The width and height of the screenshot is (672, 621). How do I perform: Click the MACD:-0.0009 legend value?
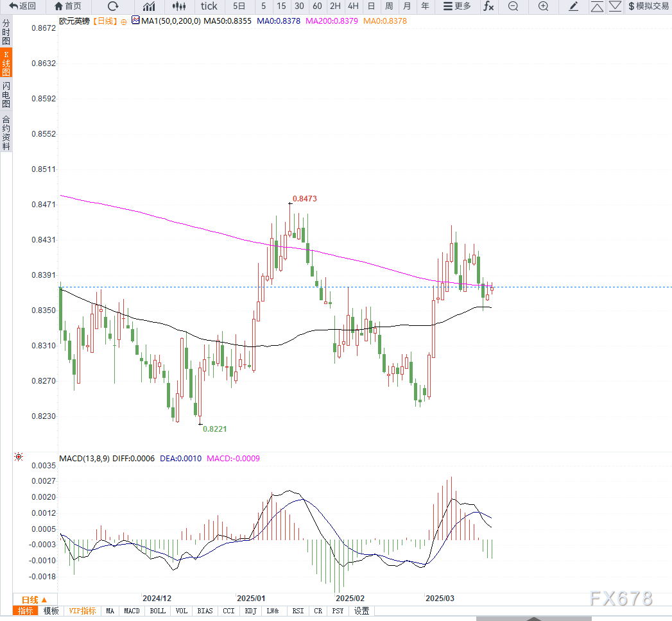[233, 458]
